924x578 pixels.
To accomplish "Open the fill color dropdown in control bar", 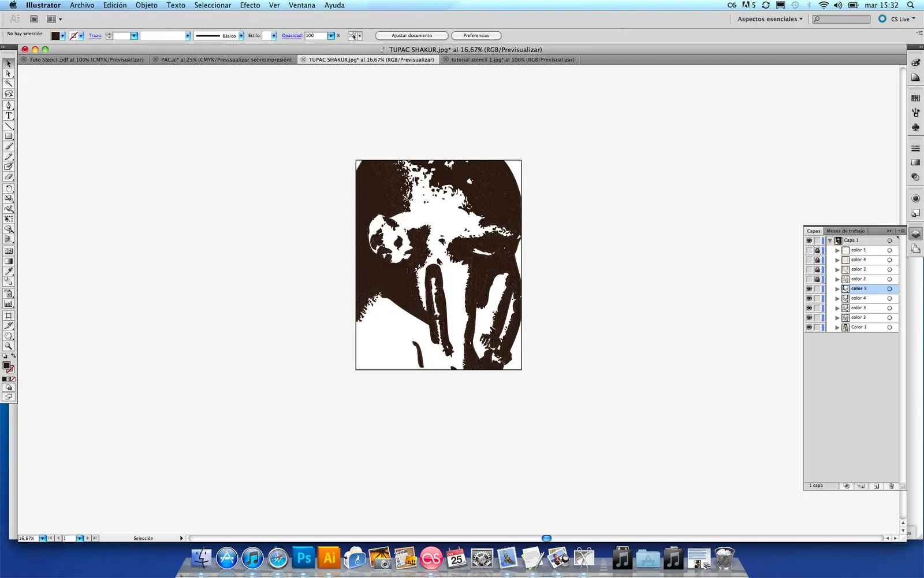I will point(63,36).
